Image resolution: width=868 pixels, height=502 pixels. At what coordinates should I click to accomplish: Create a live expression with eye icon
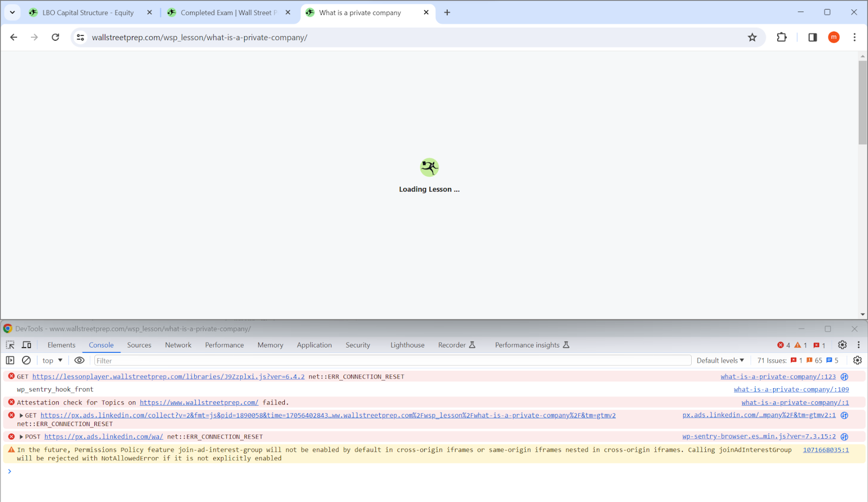coord(79,360)
